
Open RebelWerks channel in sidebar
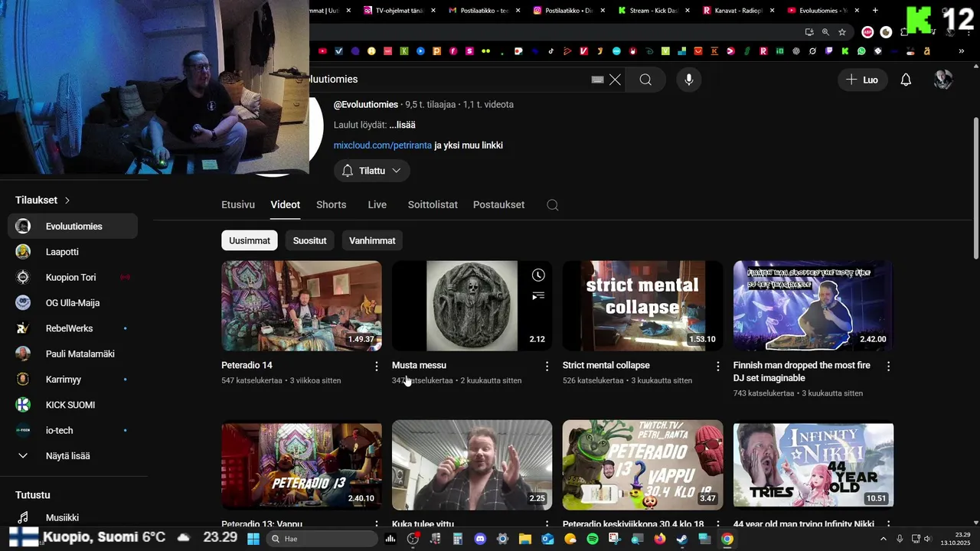click(73, 328)
